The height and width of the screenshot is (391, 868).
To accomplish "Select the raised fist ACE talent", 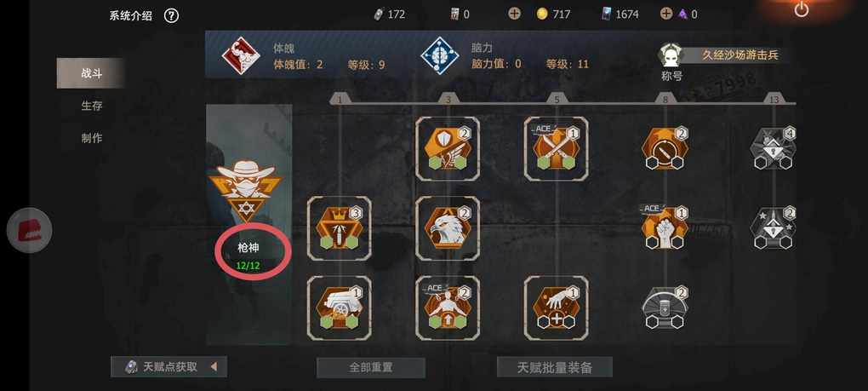I will pos(665,227).
